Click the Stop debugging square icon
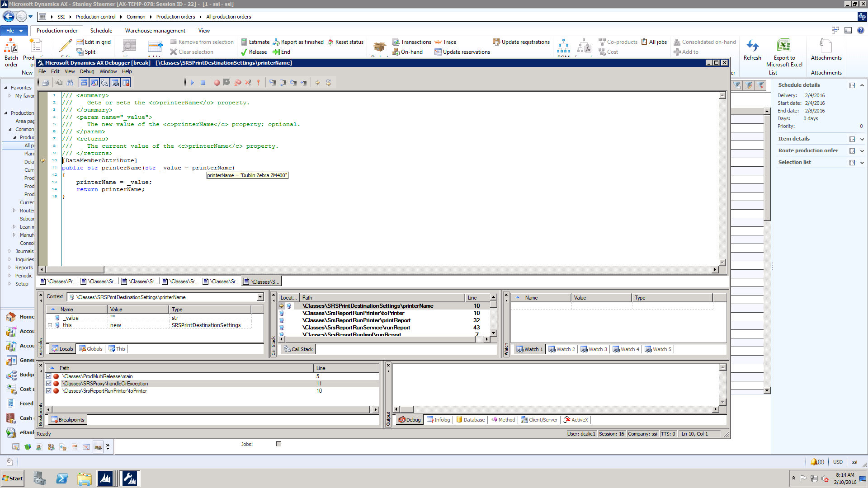This screenshot has height=488, width=868. pos(203,83)
